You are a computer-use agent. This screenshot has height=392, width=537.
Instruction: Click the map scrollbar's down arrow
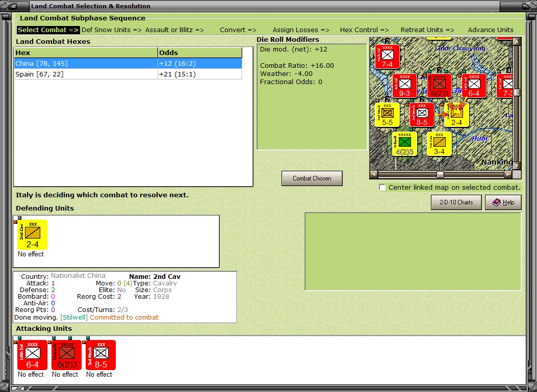pyautogui.click(x=517, y=166)
